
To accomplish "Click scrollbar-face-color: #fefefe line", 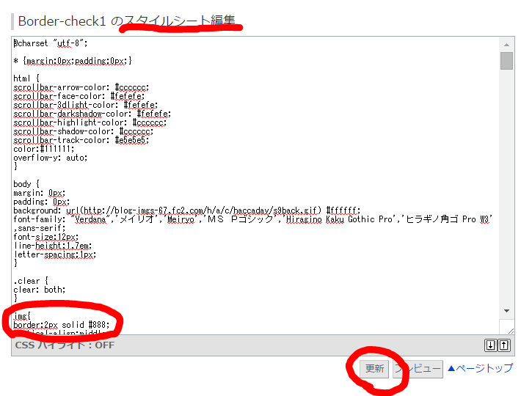I will pyautogui.click(x=79, y=96).
